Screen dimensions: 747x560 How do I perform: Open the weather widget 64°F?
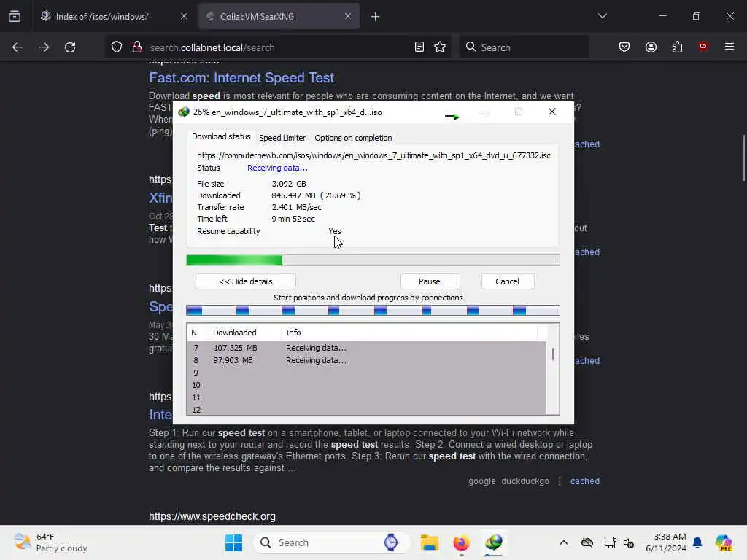pos(50,542)
